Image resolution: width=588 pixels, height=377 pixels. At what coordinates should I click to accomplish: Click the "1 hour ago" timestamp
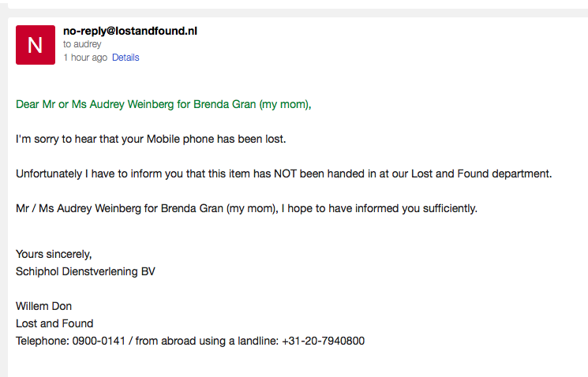85,58
